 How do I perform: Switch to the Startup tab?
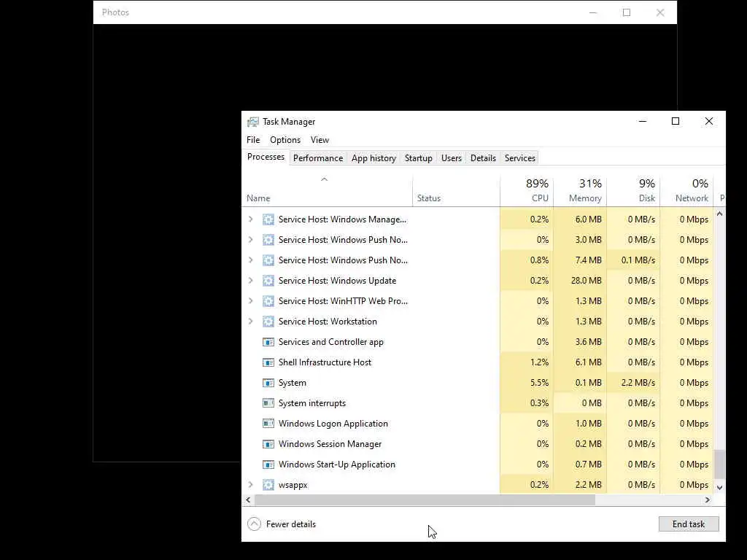click(x=418, y=158)
